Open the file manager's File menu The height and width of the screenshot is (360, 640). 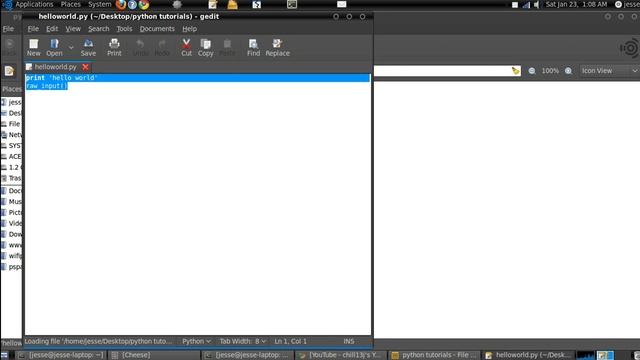click(8, 29)
